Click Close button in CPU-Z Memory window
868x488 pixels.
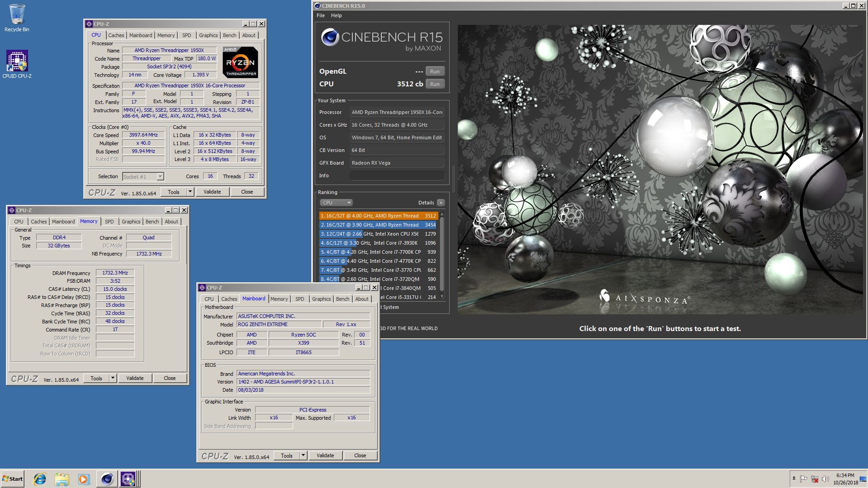click(170, 378)
